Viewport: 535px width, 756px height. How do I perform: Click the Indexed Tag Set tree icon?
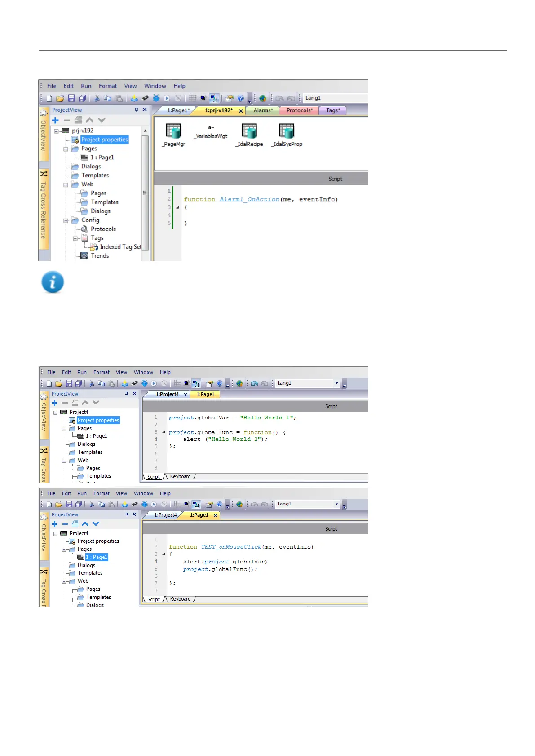click(94, 247)
